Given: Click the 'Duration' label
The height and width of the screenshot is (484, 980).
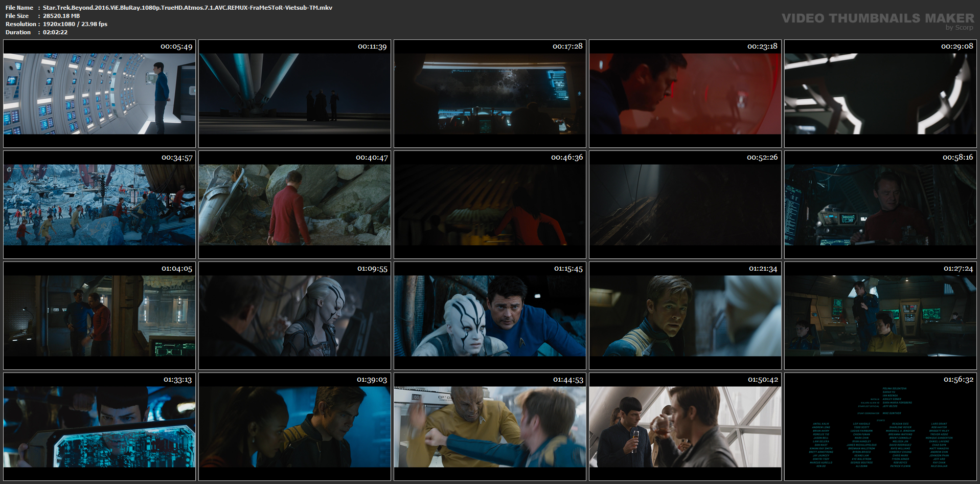Looking at the screenshot, I should 18,32.
